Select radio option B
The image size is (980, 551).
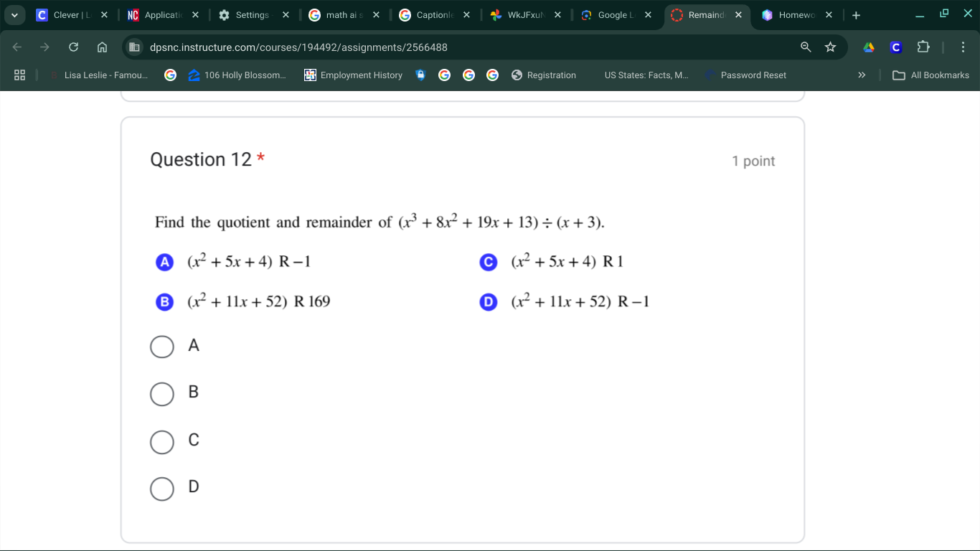click(x=162, y=394)
